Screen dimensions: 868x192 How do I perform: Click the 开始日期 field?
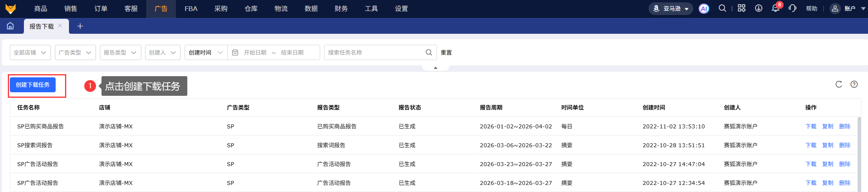pos(255,52)
